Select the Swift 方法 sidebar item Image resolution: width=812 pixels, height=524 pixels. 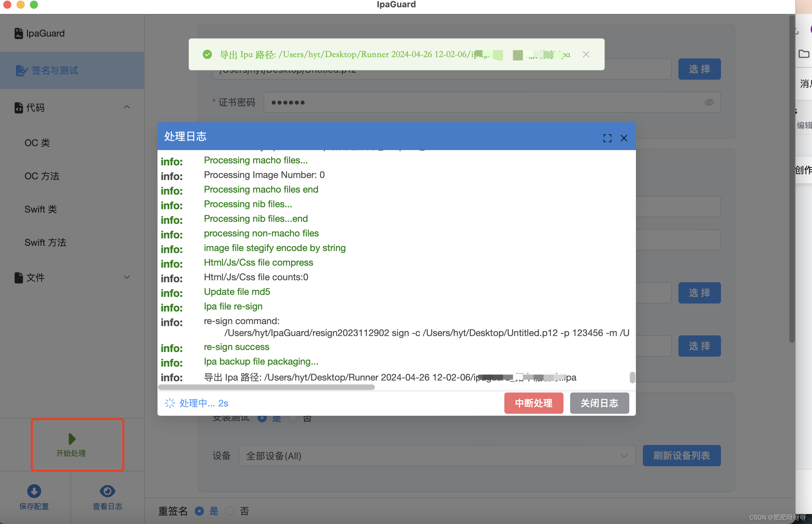pos(45,243)
